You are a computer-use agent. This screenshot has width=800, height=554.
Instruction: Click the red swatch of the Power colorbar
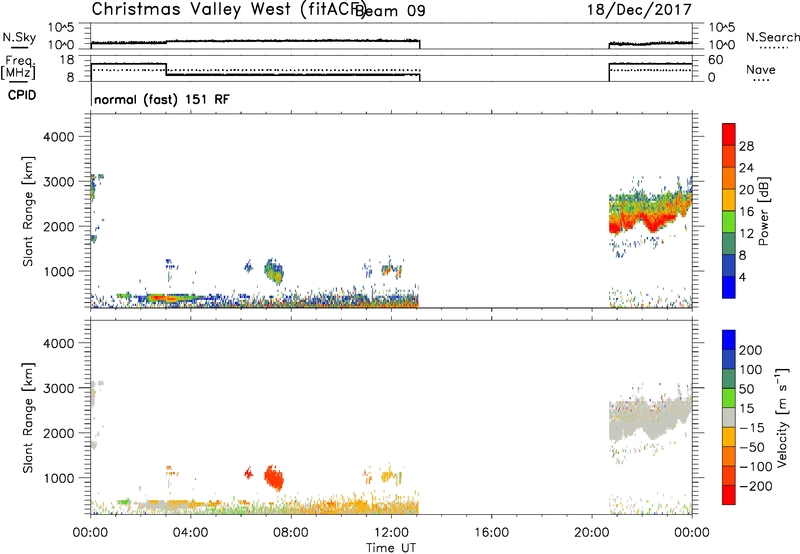click(729, 134)
